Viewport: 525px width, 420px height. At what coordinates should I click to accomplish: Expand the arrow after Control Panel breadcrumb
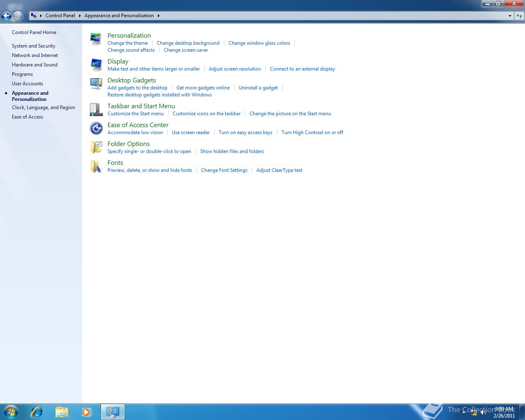[x=80, y=16]
